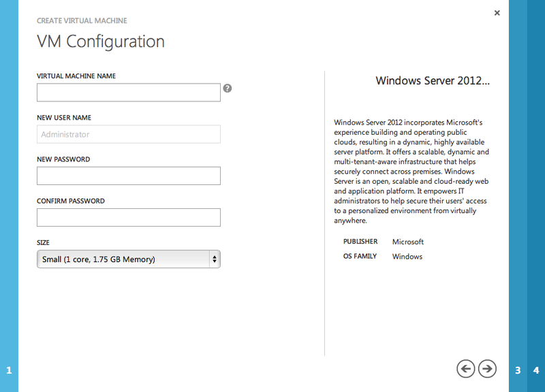This screenshot has height=392, width=545.
Task: Click the Windows Server 2012 title
Action: pyautogui.click(x=435, y=80)
